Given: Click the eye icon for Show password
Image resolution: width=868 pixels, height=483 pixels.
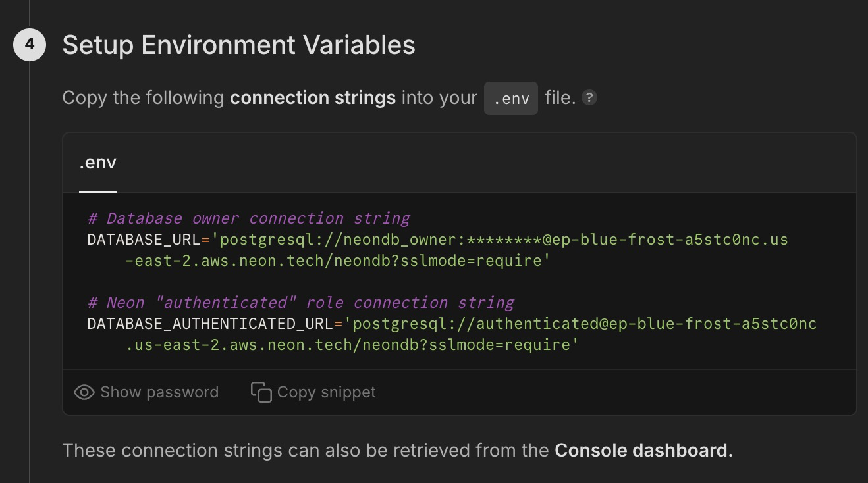Looking at the screenshot, I should 84,392.
